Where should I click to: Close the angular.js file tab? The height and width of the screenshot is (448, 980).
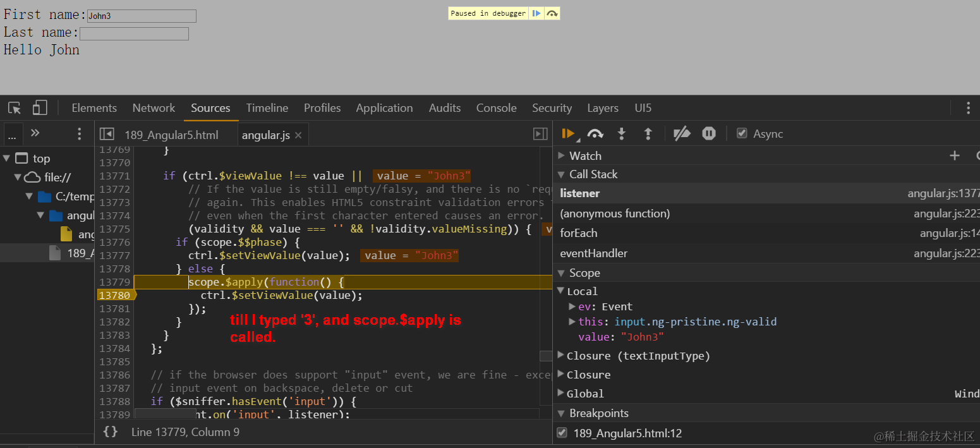tap(298, 135)
